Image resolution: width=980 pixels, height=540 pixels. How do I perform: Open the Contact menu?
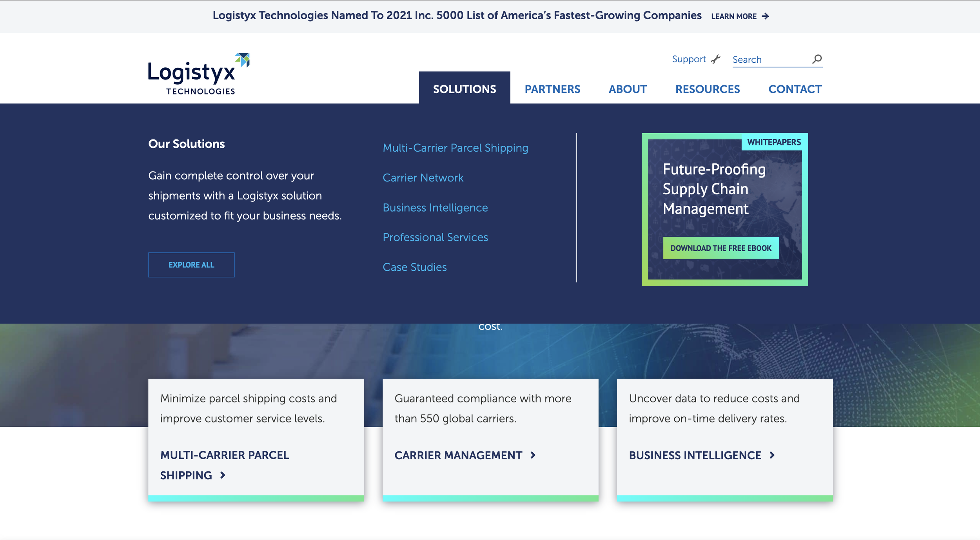pyautogui.click(x=795, y=89)
